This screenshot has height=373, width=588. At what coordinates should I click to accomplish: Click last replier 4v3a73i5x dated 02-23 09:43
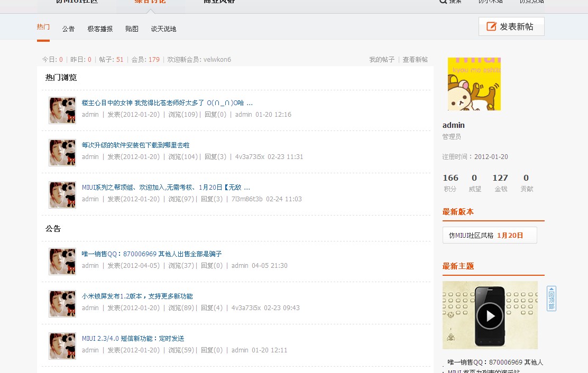click(246, 308)
